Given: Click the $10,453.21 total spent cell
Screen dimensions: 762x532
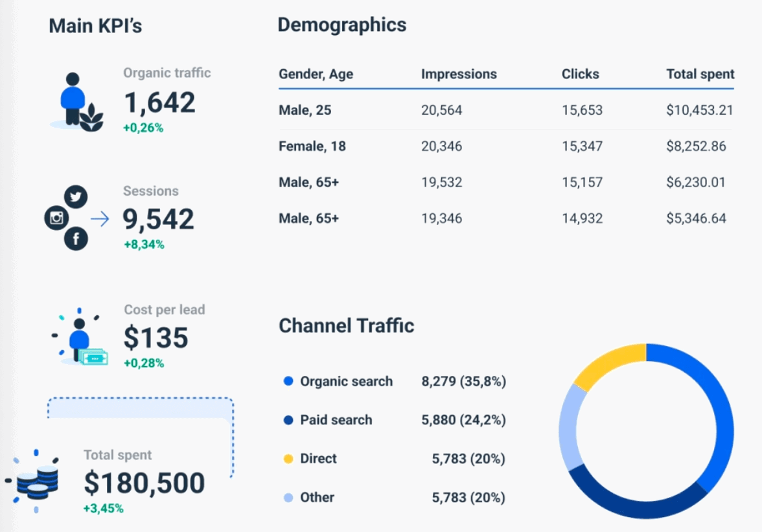Looking at the screenshot, I should [x=699, y=110].
